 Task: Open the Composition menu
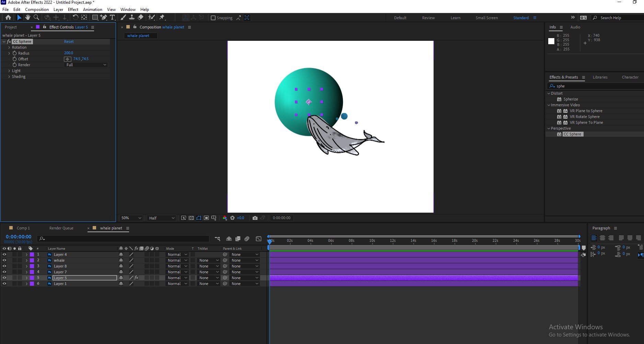(37, 10)
